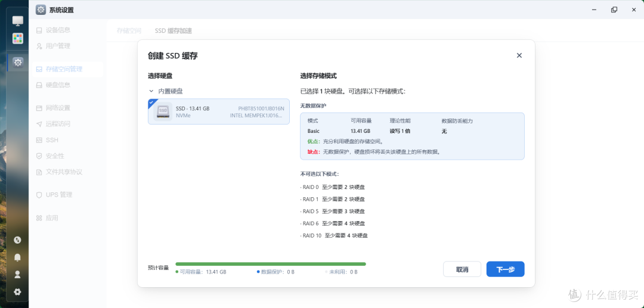Click RAID 1 至少需要 2 块硬盘 line

pyautogui.click(x=332, y=200)
